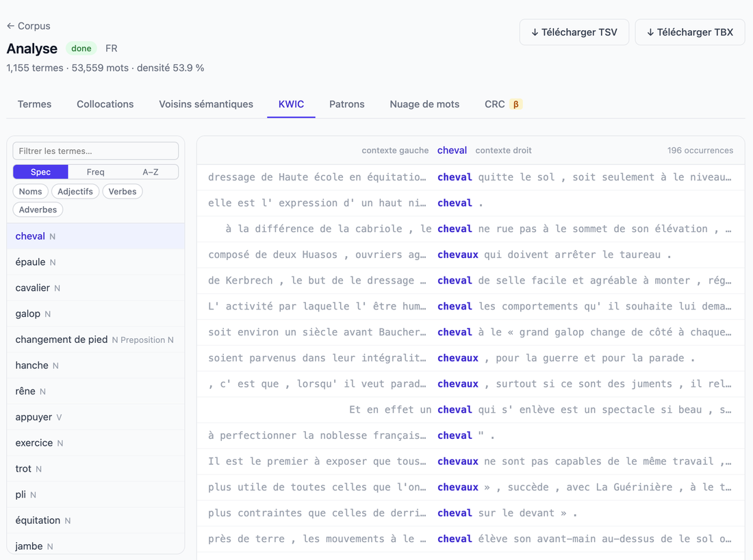The image size is (753, 560).
Task: Select the term pli
Action: pos(96,495)
